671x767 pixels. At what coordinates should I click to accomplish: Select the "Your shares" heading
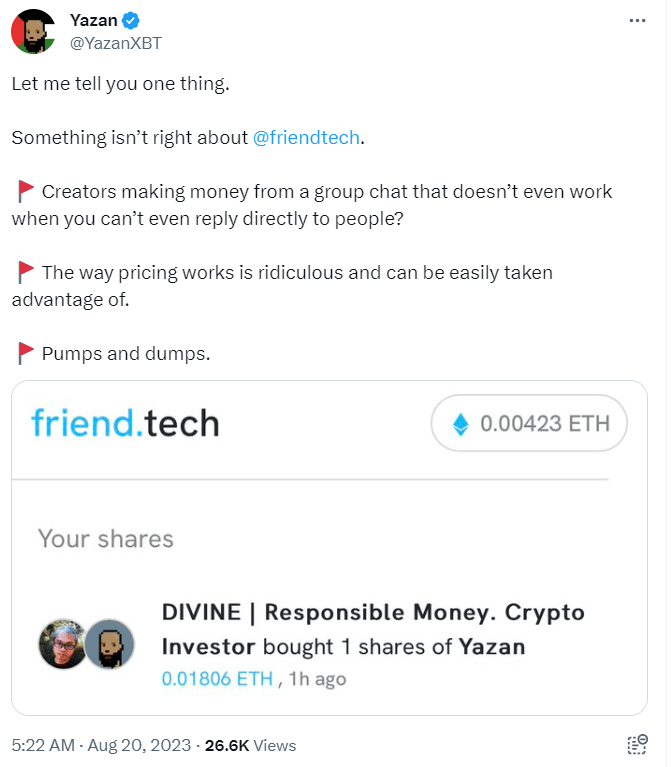click(x=106, y=539)
